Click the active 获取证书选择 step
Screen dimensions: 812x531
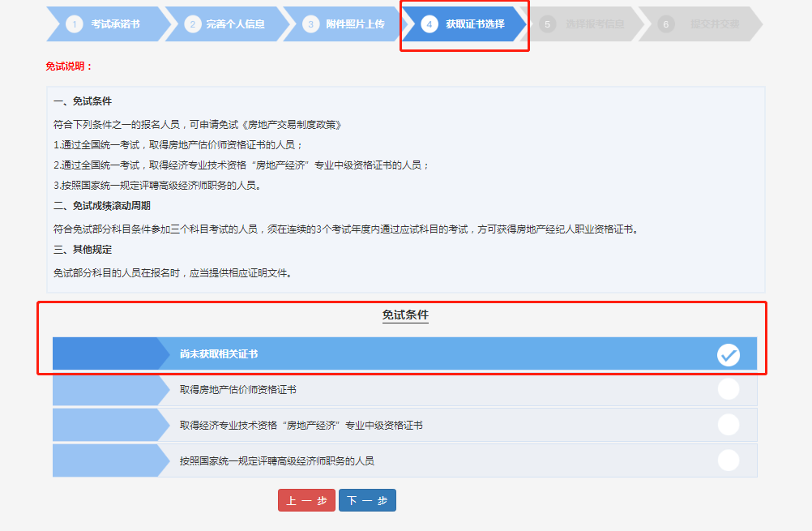[x=474, y=24]
